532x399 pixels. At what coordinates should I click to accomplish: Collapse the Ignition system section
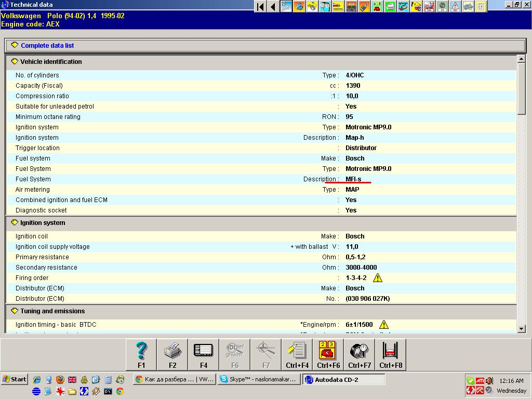coord(14,223)
